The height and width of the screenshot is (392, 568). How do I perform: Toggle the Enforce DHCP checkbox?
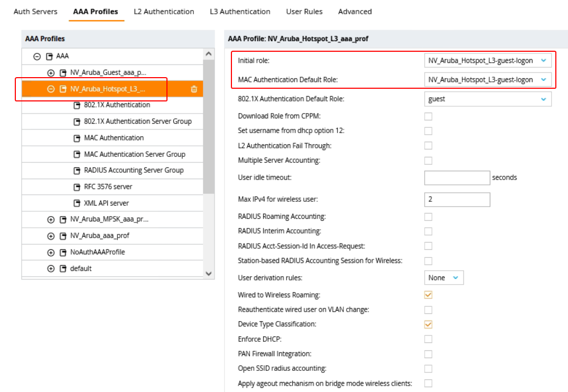429,339
